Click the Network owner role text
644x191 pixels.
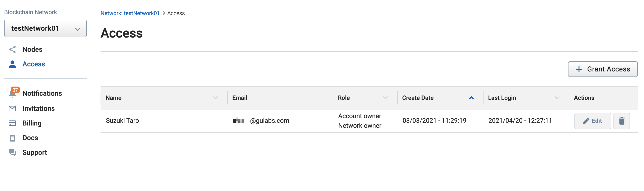pos(360,126)
